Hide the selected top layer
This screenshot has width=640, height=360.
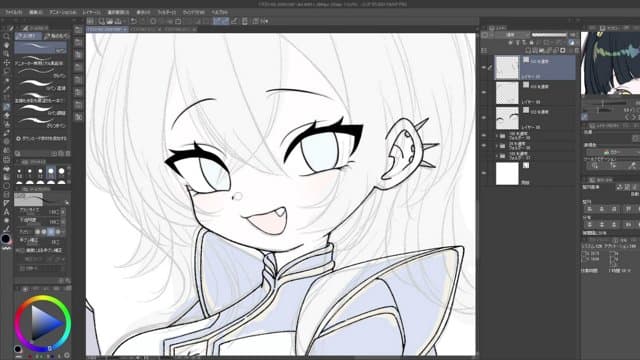[484, 67]
